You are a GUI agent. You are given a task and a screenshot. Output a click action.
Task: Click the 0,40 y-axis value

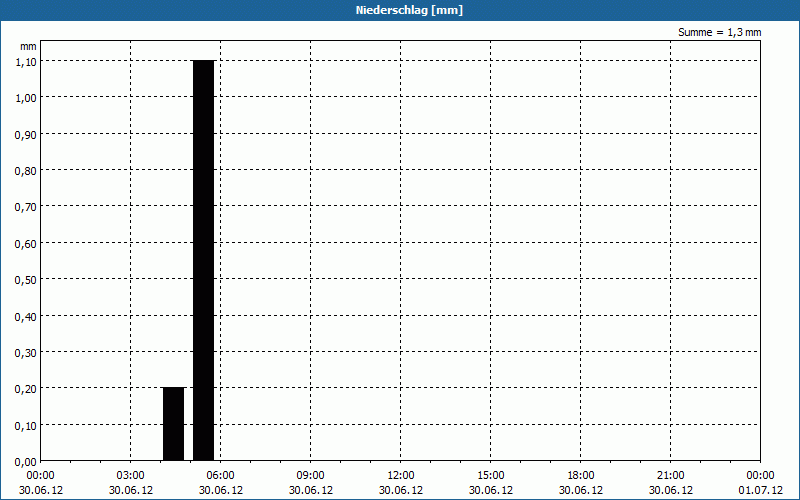tap(26, 317)
